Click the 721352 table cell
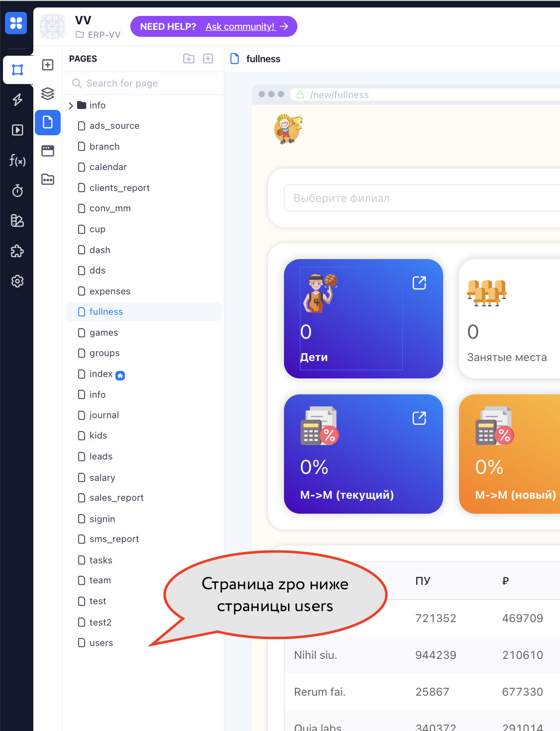This screenshot has height=731, width=560. [x=436, y=618]
